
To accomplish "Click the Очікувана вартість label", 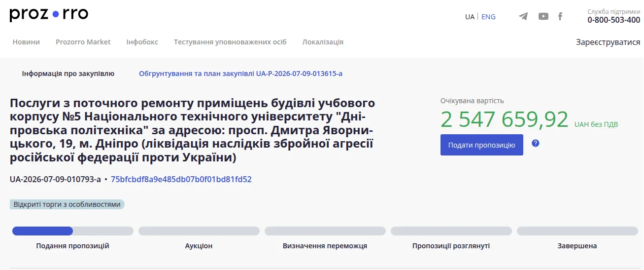I will point(472,101).
